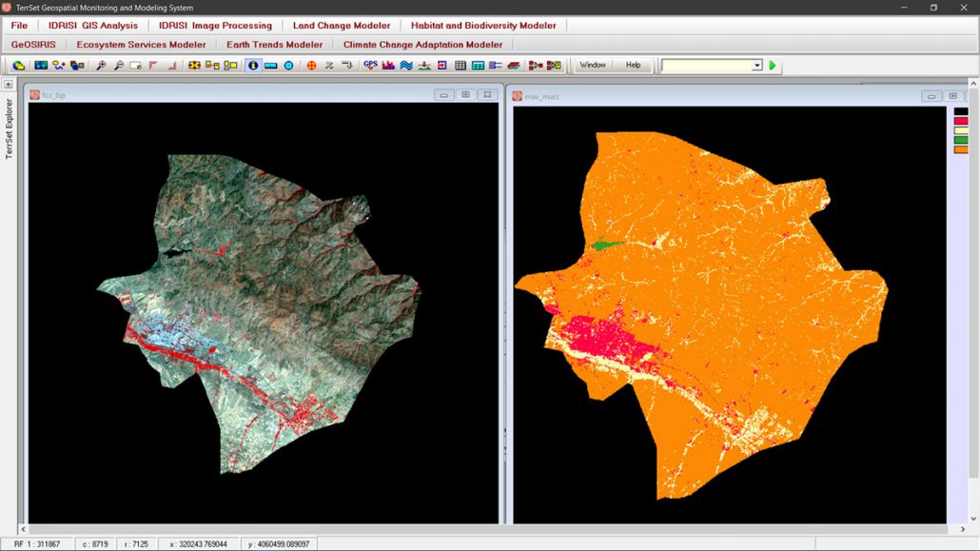
Task: Toggle the blue circle toolbar button
Action: coord(288,66)
